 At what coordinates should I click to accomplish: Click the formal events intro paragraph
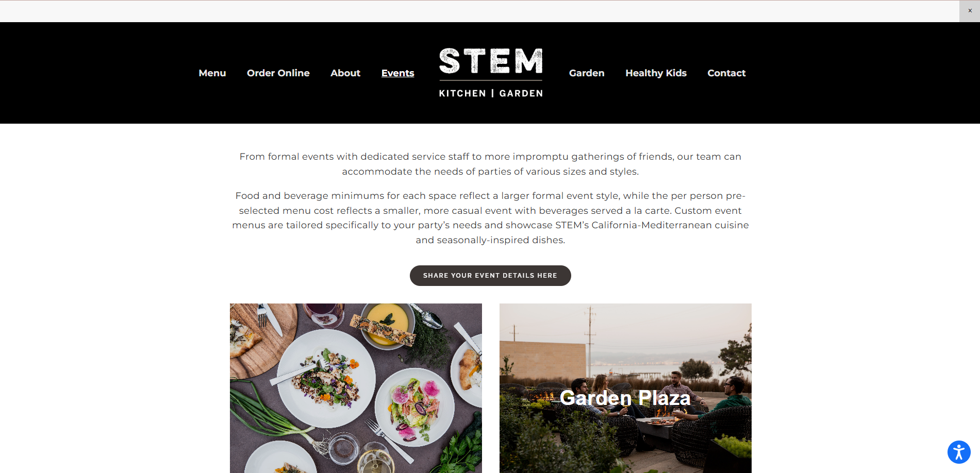coord(490,164)
